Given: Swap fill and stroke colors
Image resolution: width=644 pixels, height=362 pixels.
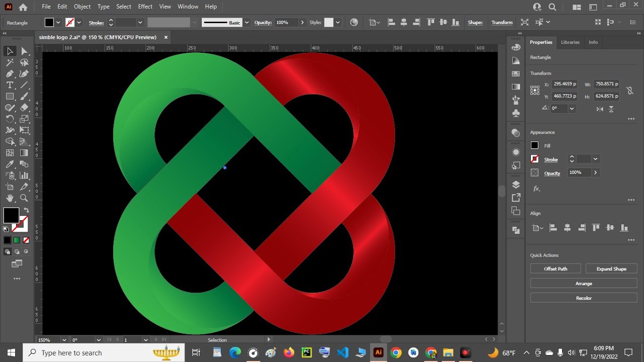Looking at the screenshot, I should (x=26, y=210).
